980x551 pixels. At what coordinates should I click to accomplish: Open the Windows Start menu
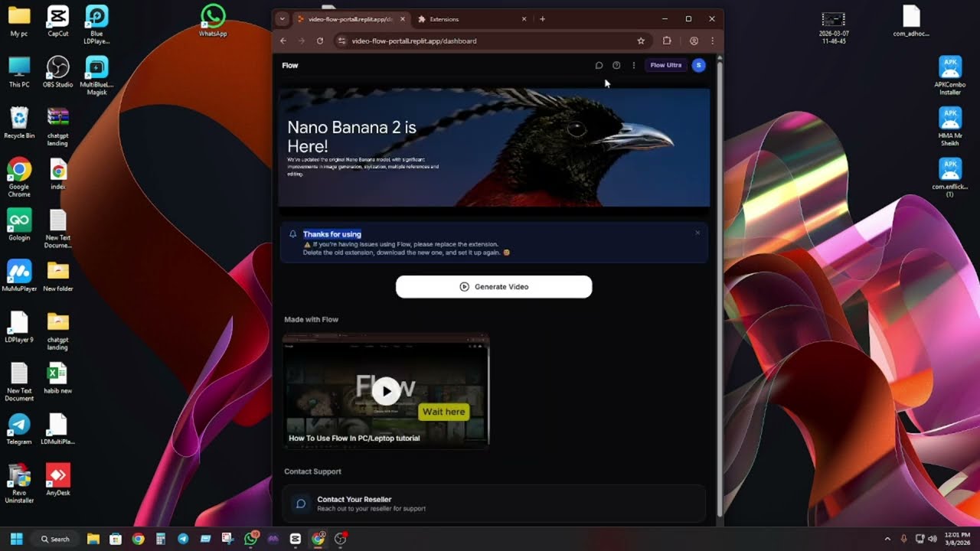point(16,539)
